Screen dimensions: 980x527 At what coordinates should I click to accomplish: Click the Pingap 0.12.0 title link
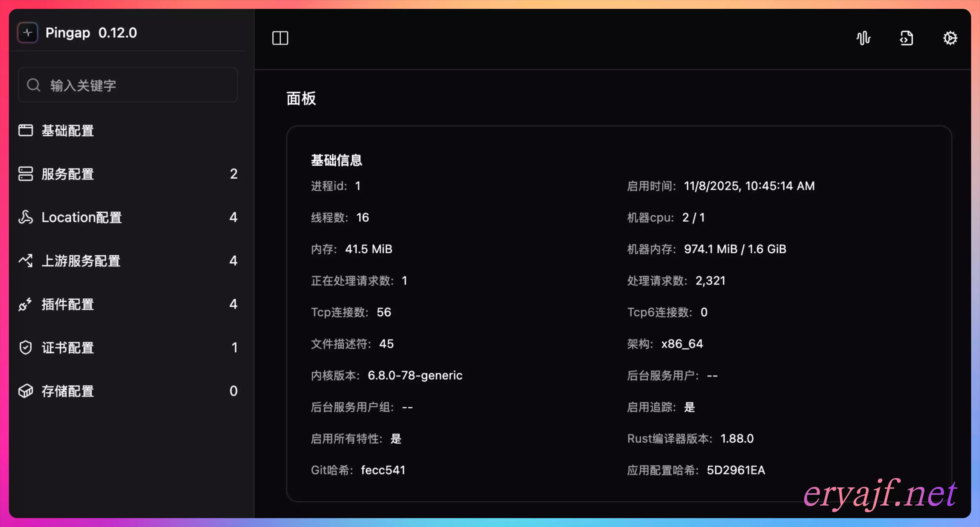point(91,33)
